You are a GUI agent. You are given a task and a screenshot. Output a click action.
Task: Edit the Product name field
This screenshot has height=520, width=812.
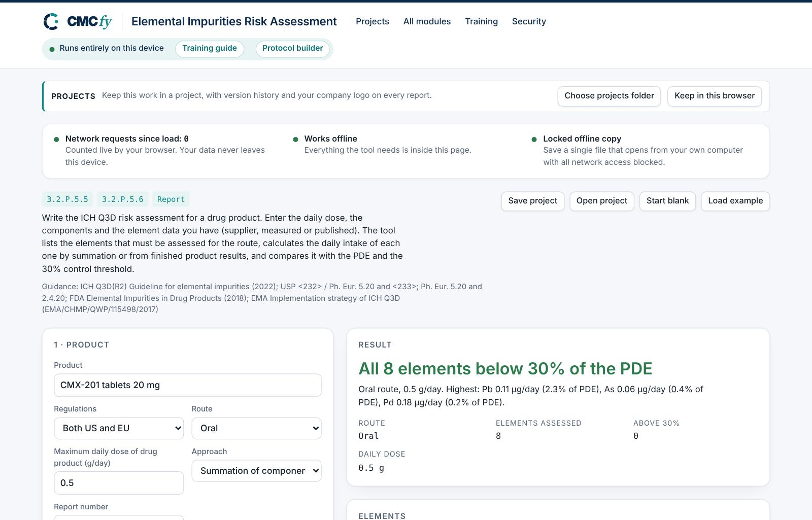coord(188,385)
